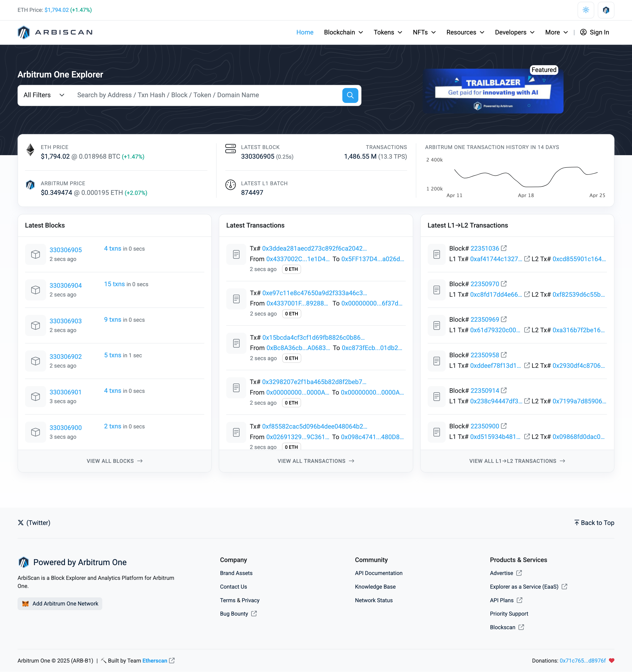This screenshot has height=672, width=632.
Task: Open sender address 0xBc8A36cb...A0683...
Action: (298, 348)
